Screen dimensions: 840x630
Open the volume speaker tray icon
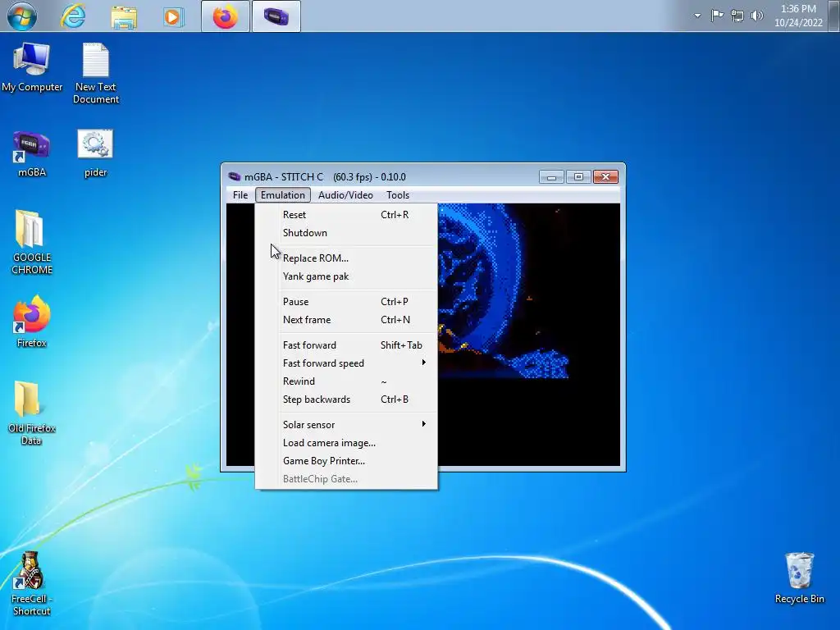click(x=757, y=16)
